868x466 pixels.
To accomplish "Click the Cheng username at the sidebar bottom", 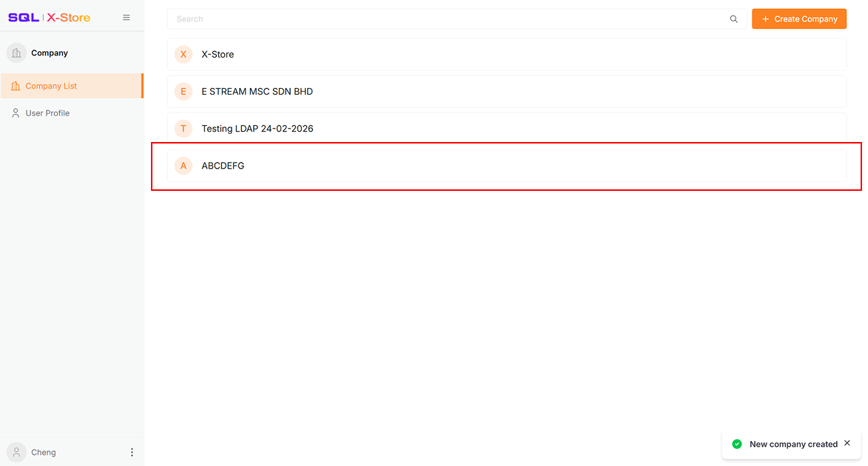I will 43,452.
